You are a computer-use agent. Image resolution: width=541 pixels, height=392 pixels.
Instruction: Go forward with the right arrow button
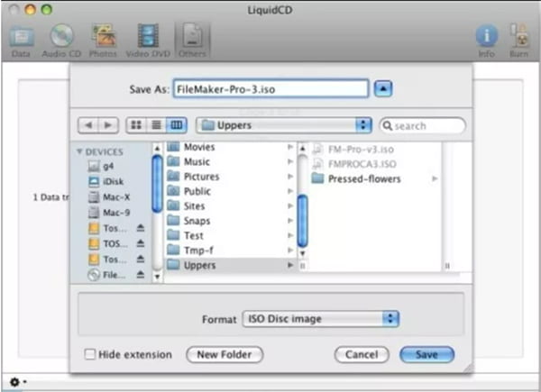tap(108, 125)
